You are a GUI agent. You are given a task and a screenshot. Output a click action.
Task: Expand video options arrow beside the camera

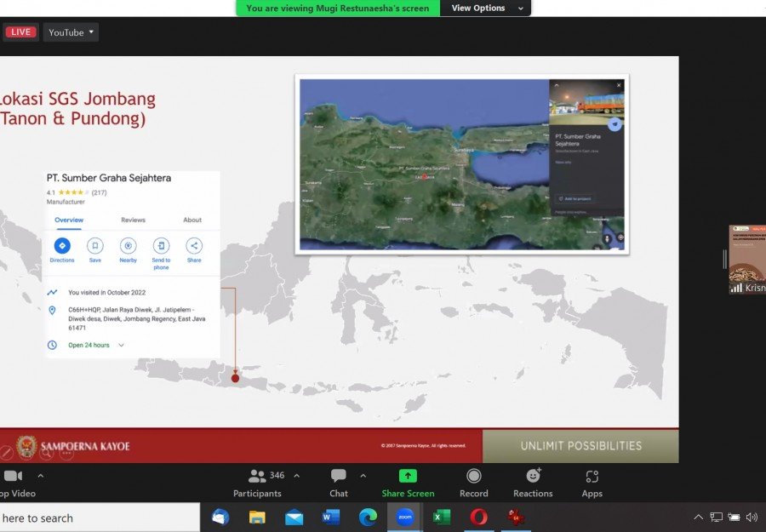(41, 475)
